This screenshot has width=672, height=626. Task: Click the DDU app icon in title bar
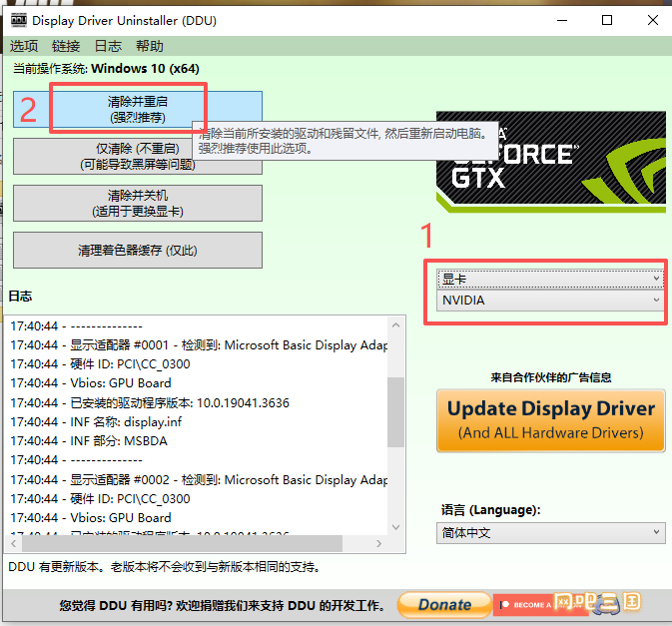coord(18,20)
